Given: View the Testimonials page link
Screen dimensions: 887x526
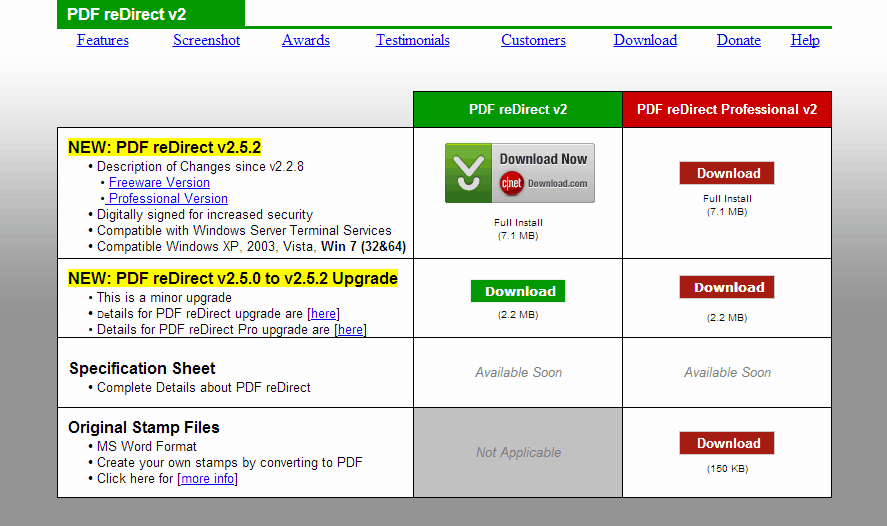Looking at the screenshot, I should point(413,40).
